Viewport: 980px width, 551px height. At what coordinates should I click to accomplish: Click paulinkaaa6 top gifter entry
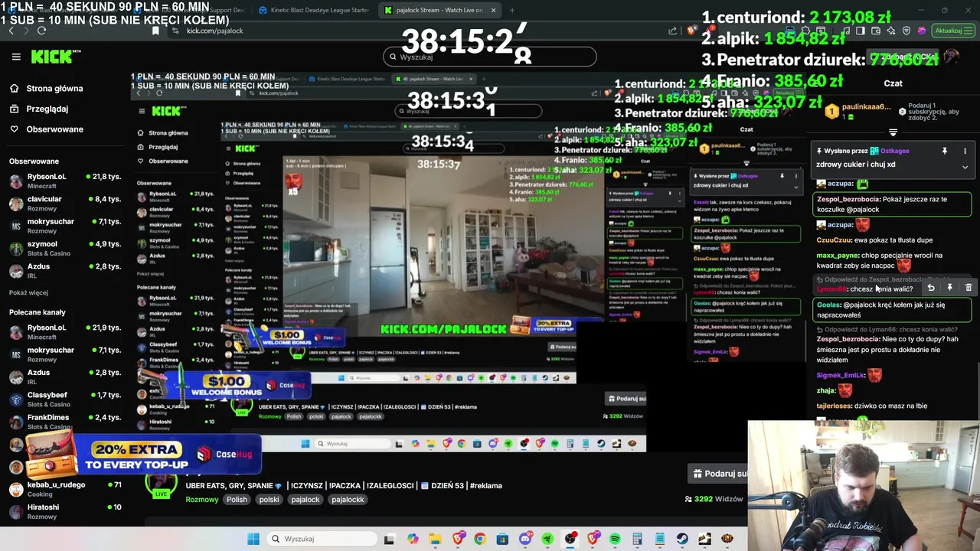(858, 112)
